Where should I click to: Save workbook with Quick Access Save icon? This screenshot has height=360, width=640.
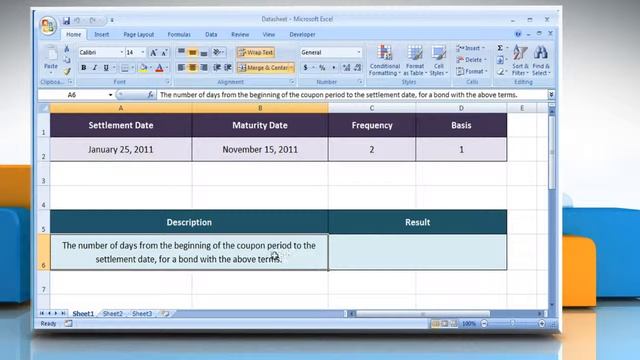point(66,20)
